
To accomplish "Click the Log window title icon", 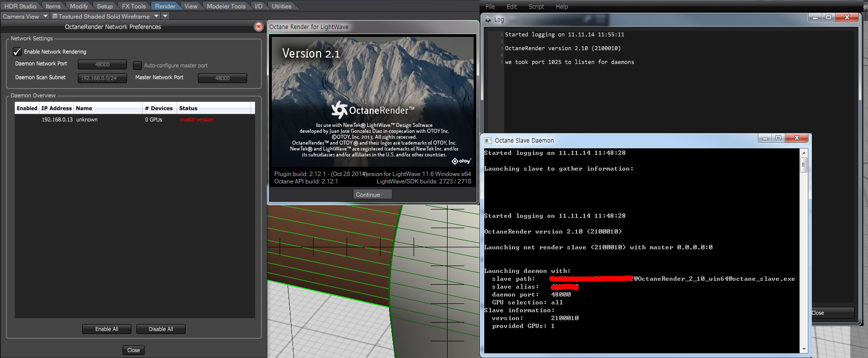I will 488,20.
